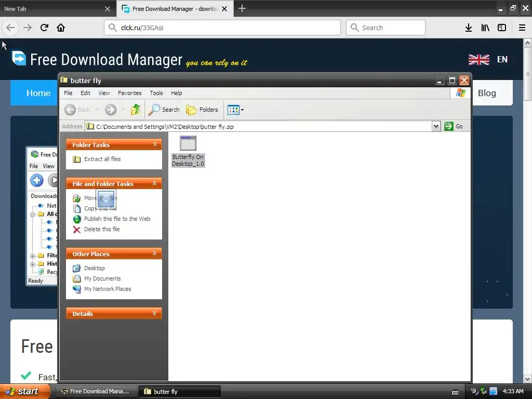Screen dimensions: 532x399
Task: Collapse the Other Places panel
Action: 155,254
